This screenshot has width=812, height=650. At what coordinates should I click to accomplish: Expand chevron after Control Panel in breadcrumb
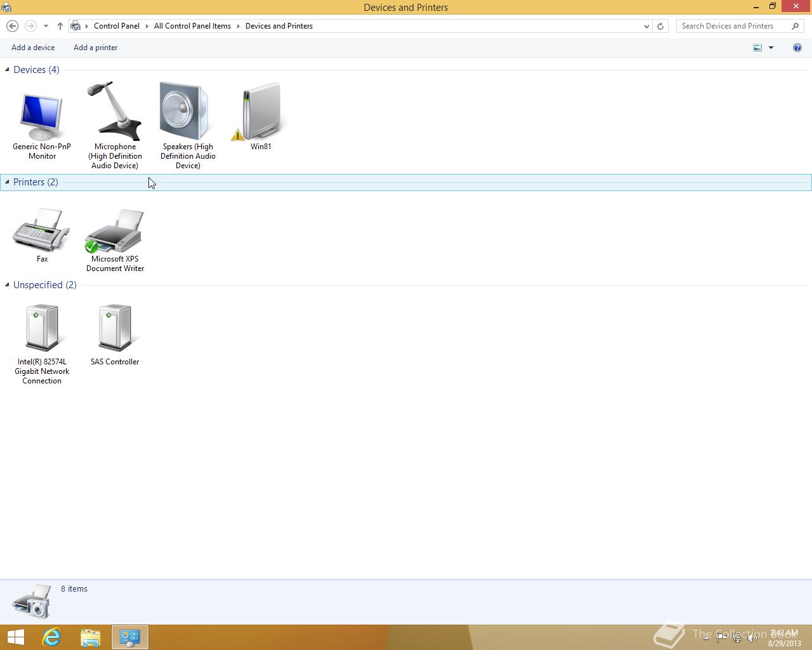(x=147, y=26)
